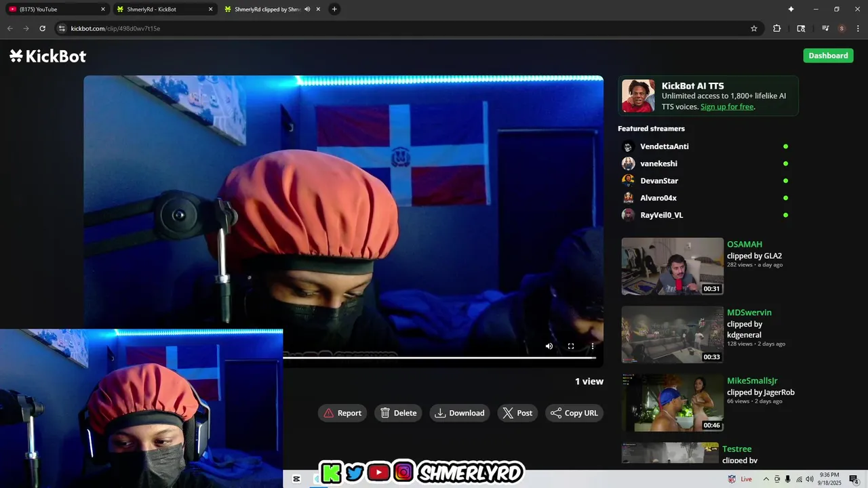
Task: Open the tab search side panel icon
Action: click(x=801, y=28)
